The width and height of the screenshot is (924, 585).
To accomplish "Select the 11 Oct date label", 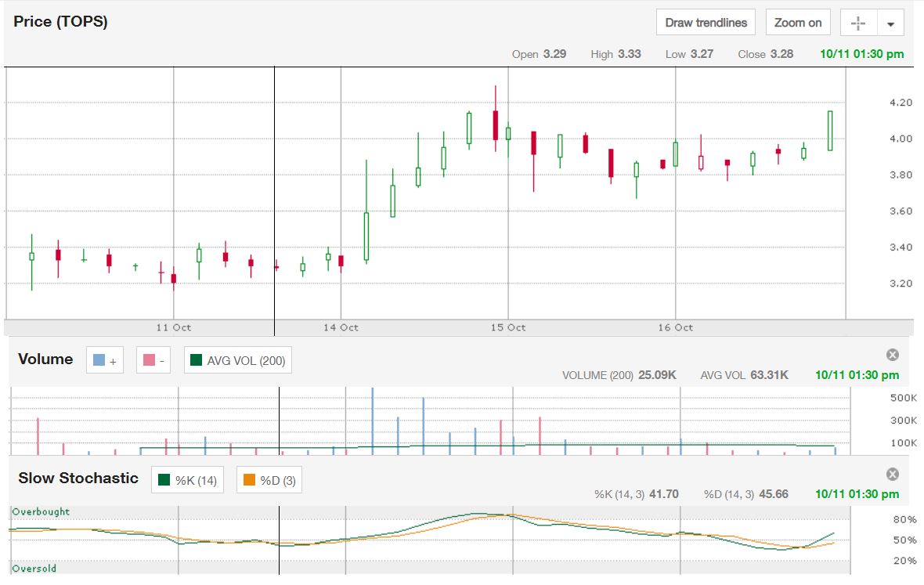I will click(174, 327).
